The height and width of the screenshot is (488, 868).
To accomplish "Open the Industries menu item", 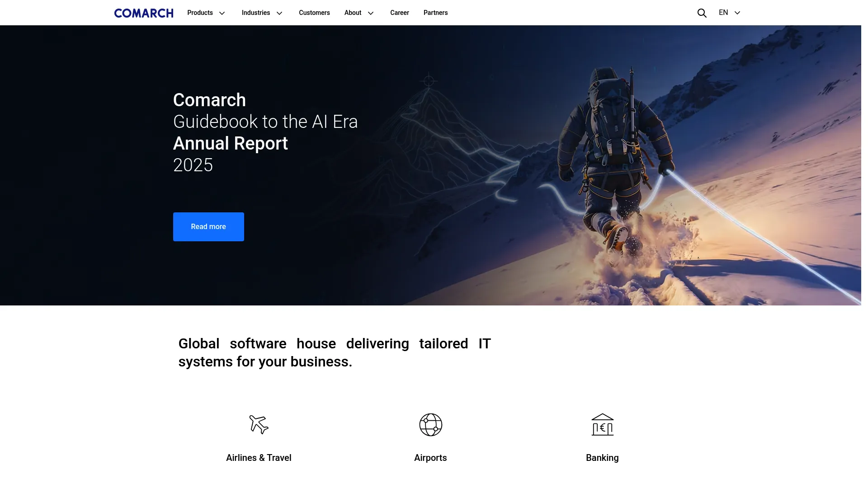I will pyautogui.click(x=256, y=13).
